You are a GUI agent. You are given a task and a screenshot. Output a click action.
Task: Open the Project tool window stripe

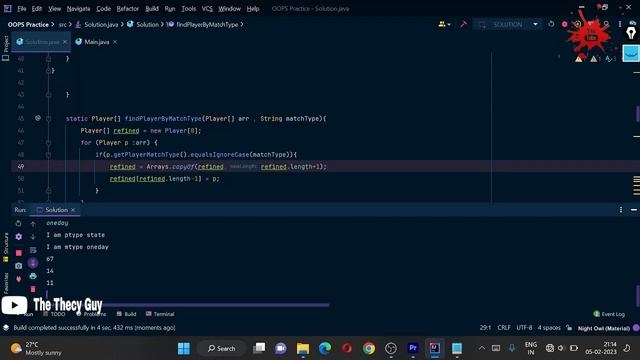tap(6, 48)
